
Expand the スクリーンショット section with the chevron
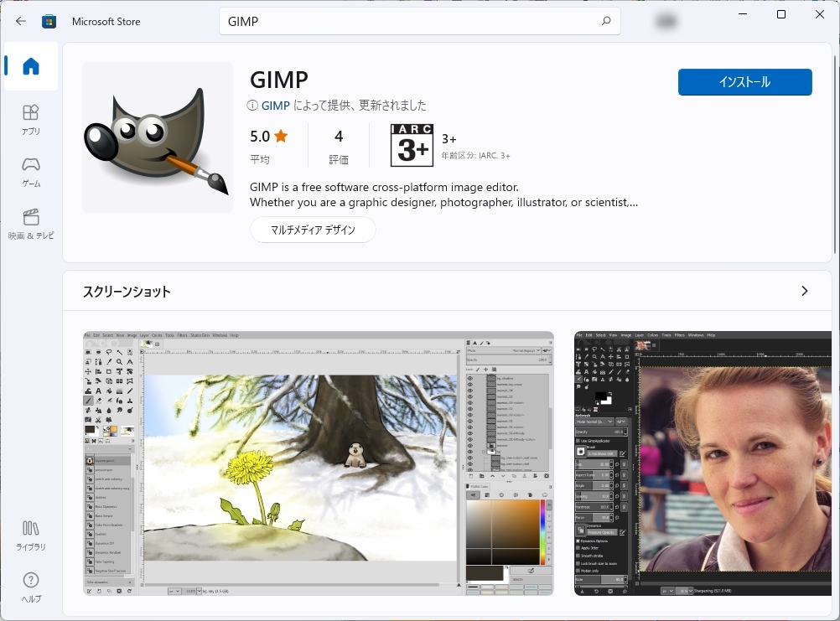[x=803, y=291]
